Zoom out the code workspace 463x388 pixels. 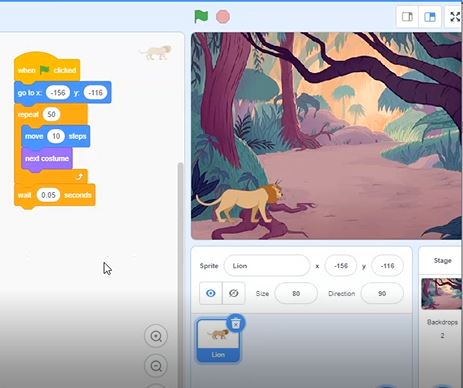(156, 366)
